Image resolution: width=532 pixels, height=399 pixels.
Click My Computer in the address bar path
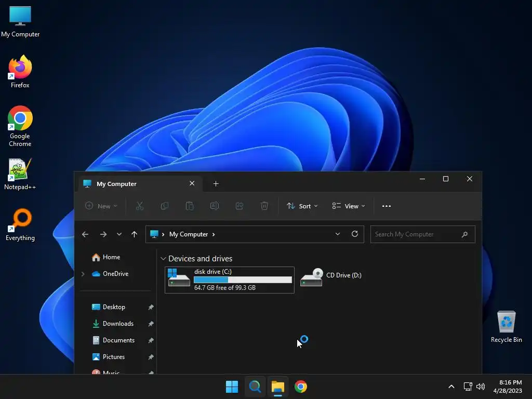(188, 234)
